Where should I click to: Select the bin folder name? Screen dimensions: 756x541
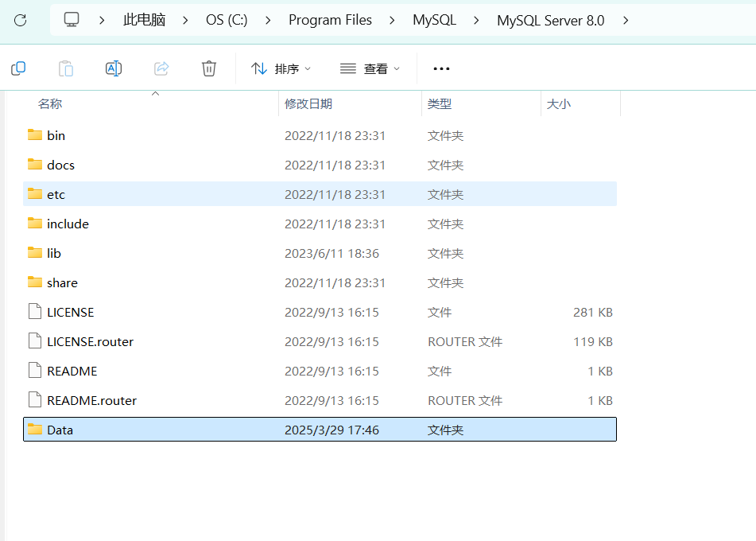click(56, 135)
